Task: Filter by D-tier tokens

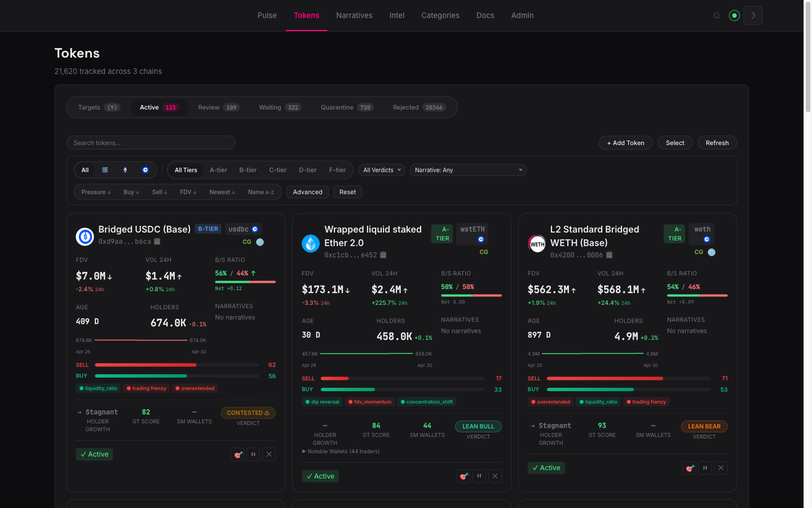Action: click(x=308, y=170)
